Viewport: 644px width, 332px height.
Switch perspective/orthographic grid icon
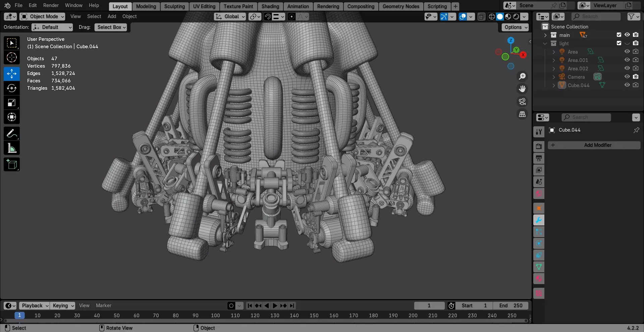[522, 114]
